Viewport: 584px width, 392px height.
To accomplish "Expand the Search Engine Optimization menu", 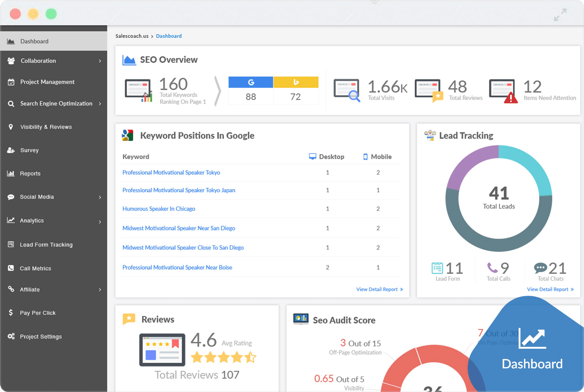I will click(55, 103).
